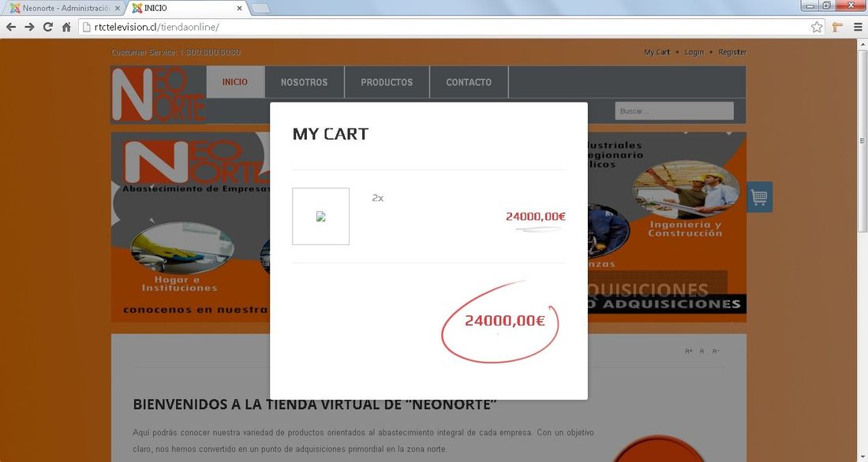Focus the Buscar search field
Viewport: 868px width, 462px height.
(674, 110)
